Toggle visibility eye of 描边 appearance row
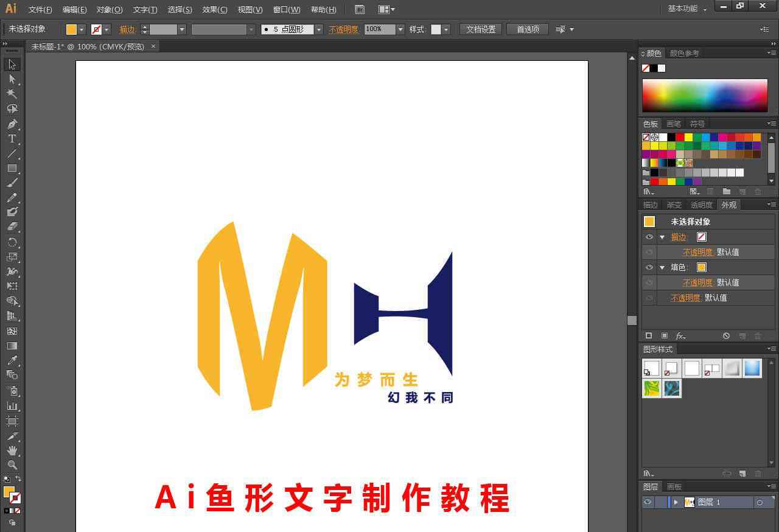This screenshot has height=532, width=779. [x=649, y=237]
